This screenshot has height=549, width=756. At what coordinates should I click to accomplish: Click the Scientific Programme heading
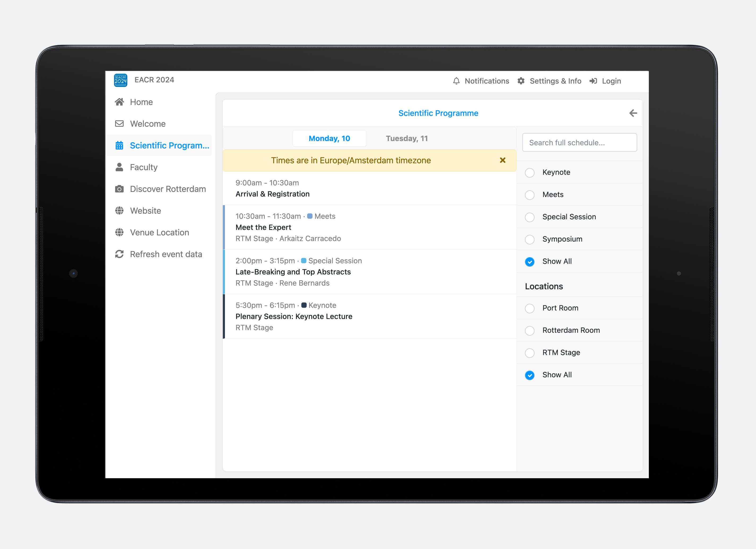(438, 113)
